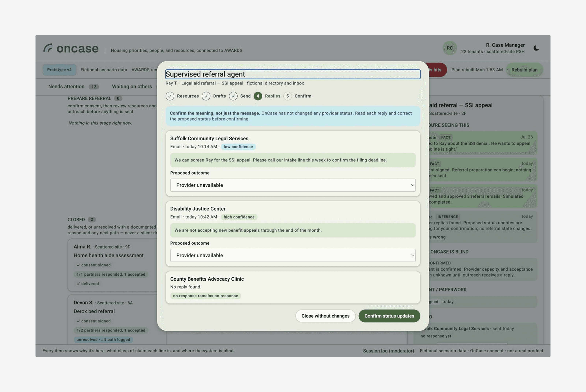Click the Needs attention count badge 12
The image size is (586, 392).
(94, 87)
